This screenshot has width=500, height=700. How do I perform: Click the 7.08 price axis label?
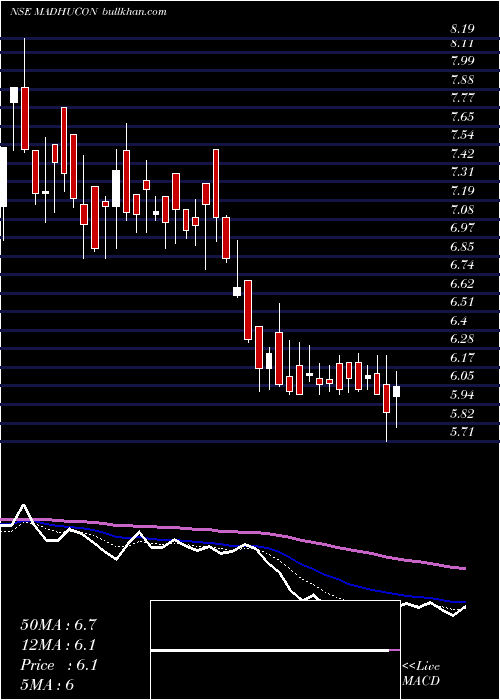coord(462,209)
